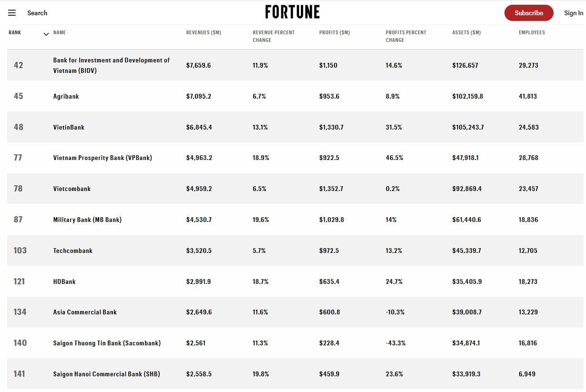Image resolution: width=586 pixels, height=392 pixels.
Task: Select Agribank employees count 41,813
Action: (x=528, y=96)
